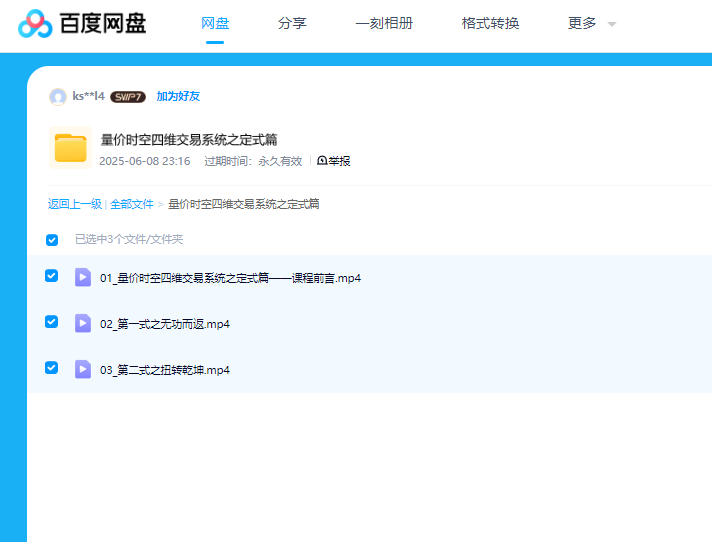Click the 加为好友 link

coord(178,97)
